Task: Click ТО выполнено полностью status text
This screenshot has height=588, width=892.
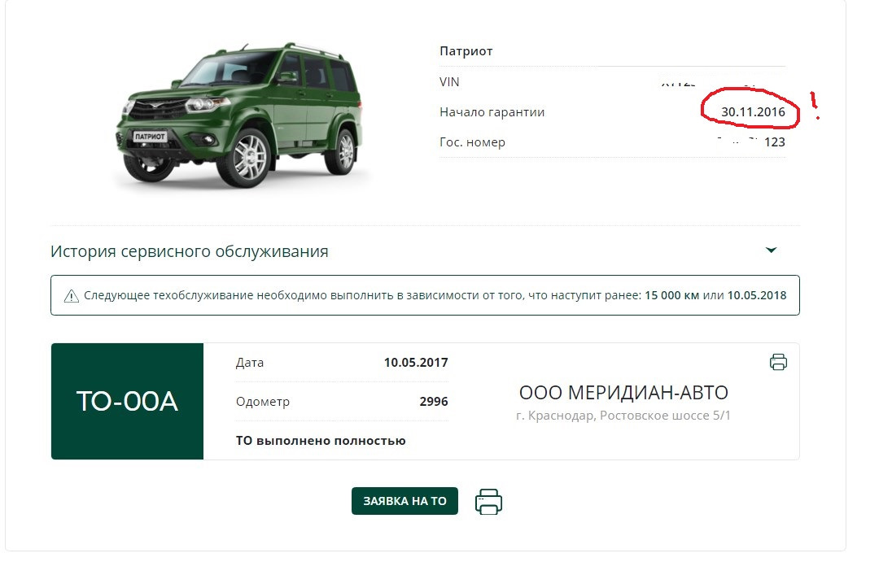Action: (321, 441)
